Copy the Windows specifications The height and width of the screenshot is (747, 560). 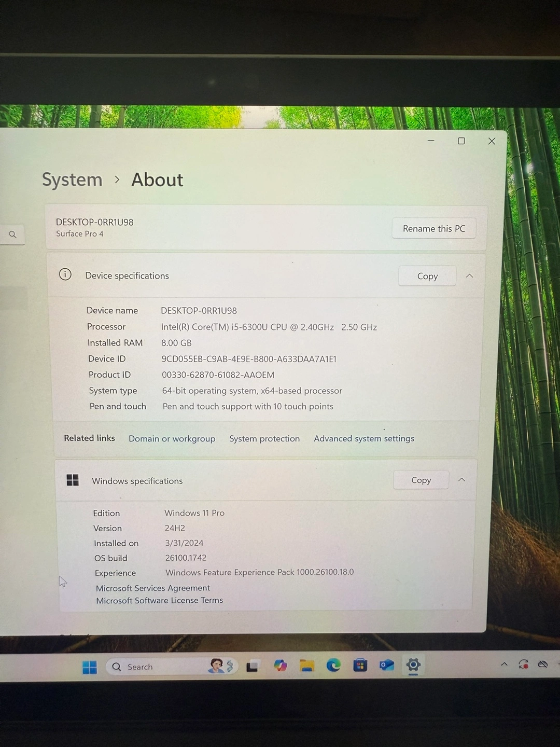coord(421,480)
